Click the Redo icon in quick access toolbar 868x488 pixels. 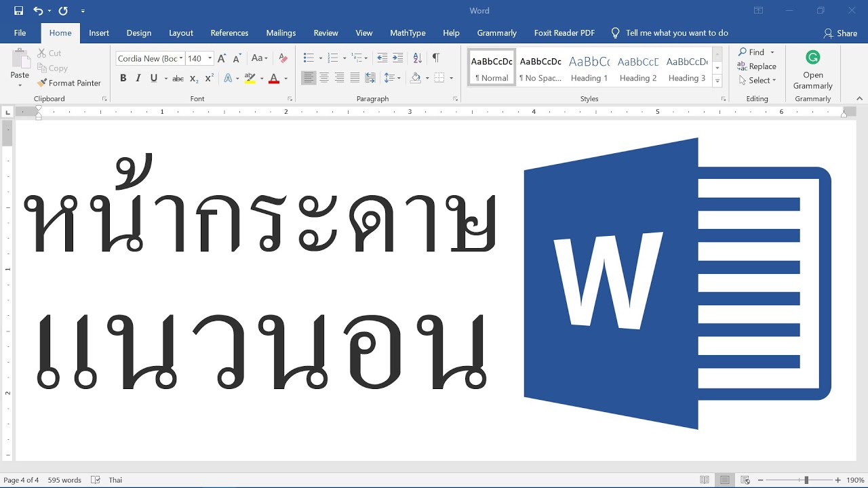tap(63, 11)
